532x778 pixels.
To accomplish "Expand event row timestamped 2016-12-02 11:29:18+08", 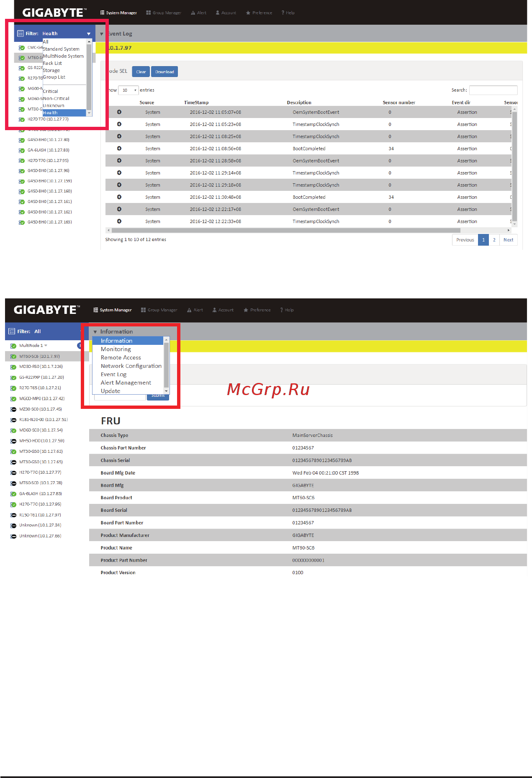I will 119,185.
